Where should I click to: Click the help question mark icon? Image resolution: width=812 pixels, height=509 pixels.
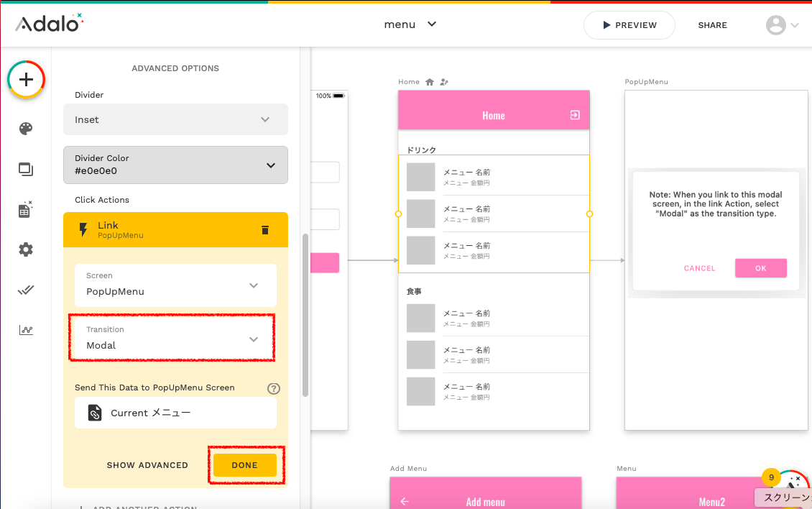click(x=274, y=388)
